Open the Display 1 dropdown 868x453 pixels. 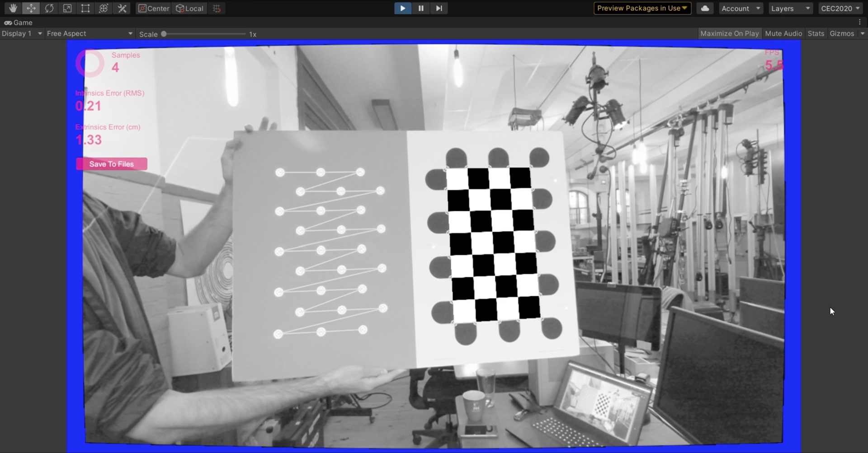pos(21,33)
